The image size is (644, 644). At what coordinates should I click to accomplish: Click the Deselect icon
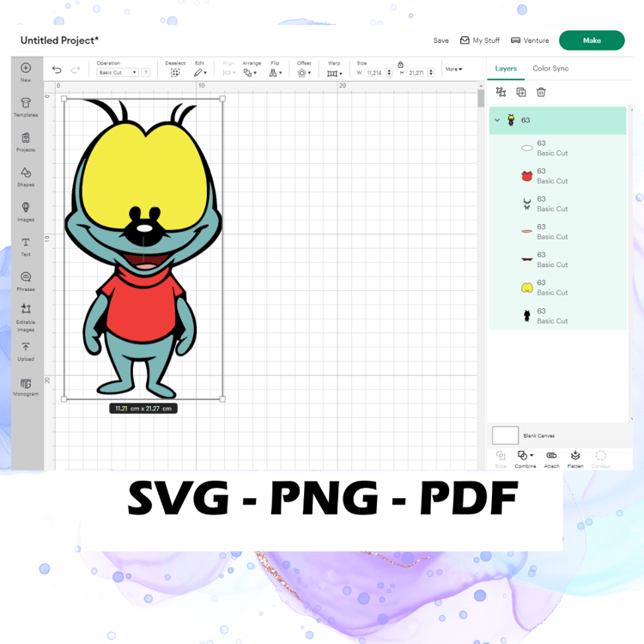(175, 73)
